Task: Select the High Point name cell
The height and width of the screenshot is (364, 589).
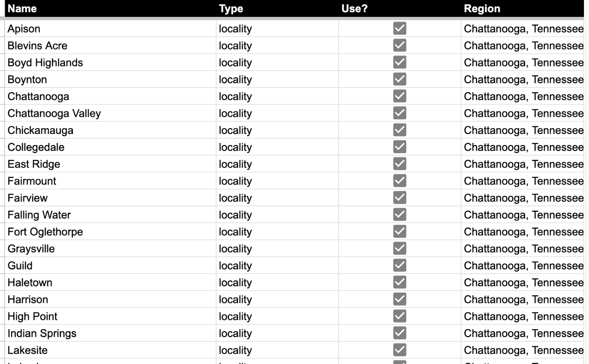Action: 111,316
